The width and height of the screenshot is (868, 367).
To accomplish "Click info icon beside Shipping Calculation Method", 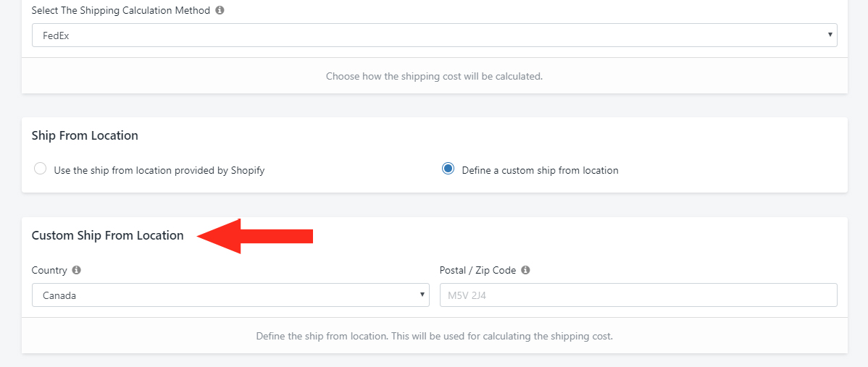I will pos(220,11).
